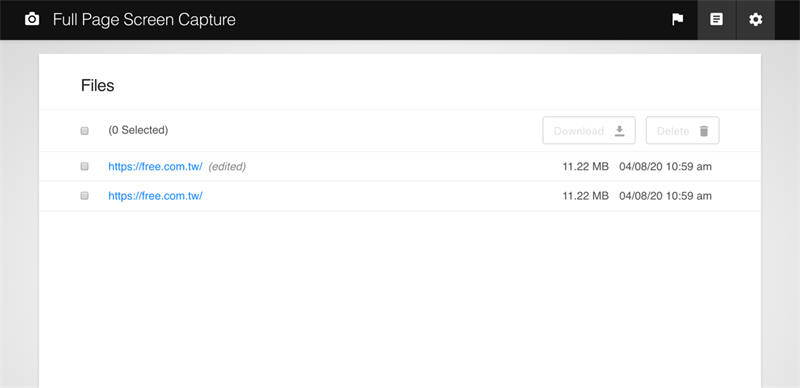
Task: Click the (edited) label on first file
Action: pos(227,166)
